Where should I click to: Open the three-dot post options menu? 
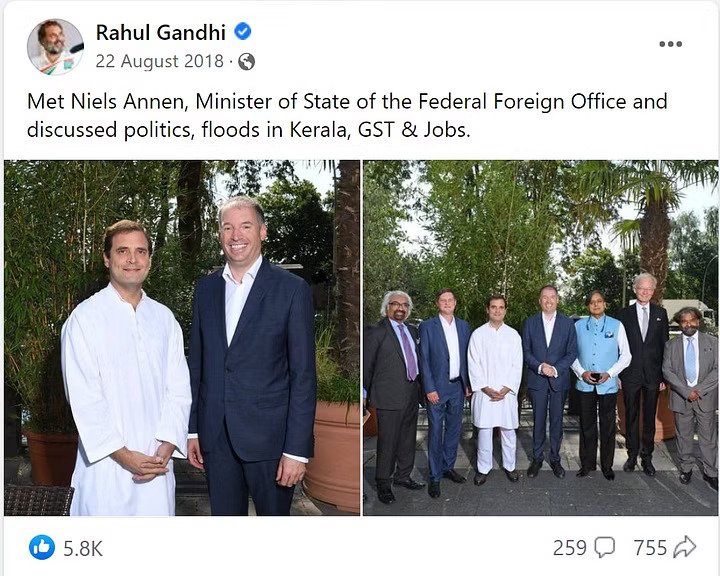[x=671, y=44]
